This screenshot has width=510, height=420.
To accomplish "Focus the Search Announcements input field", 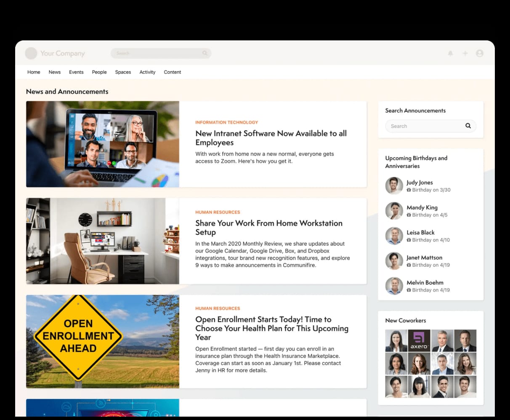I will point(431,126).
